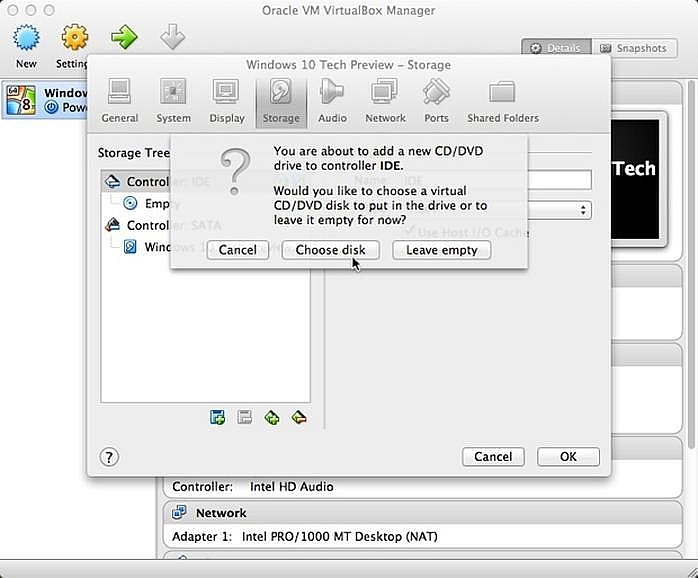Screen dimensions: 698x578
Task: Toggle the Use Host I/O Cache checkbox
Action: pyautogui.click(x=410, y=233)
